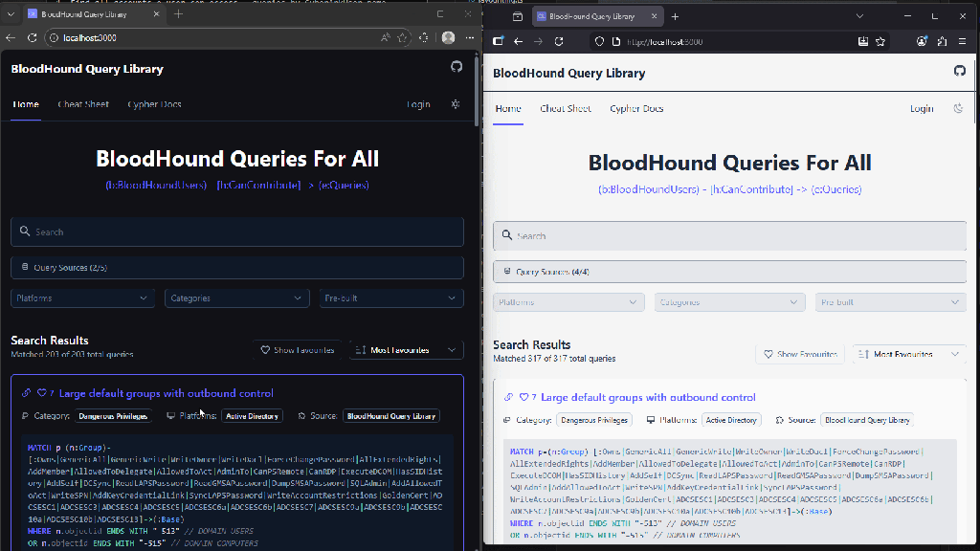Image resolution: width=980 pixels, height=551 pixels.
Task: Click the GitHub icon in the dark-theme window
Action: 457,67
